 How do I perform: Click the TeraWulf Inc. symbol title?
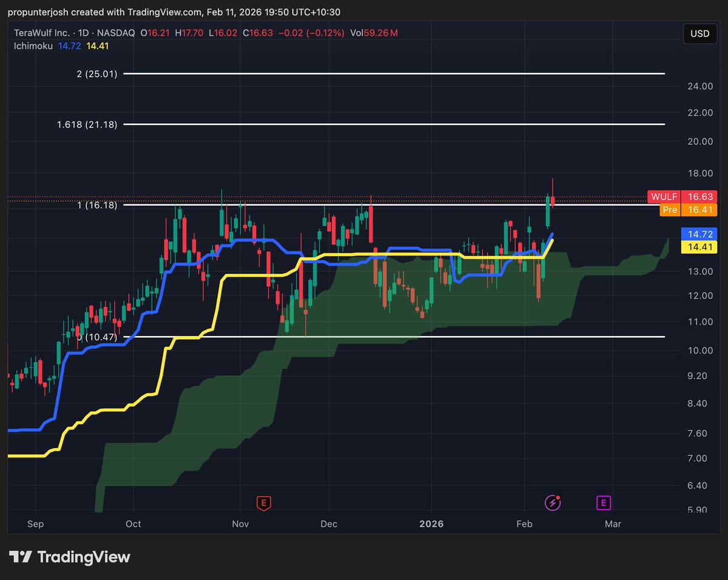click(x=42, y=33)
